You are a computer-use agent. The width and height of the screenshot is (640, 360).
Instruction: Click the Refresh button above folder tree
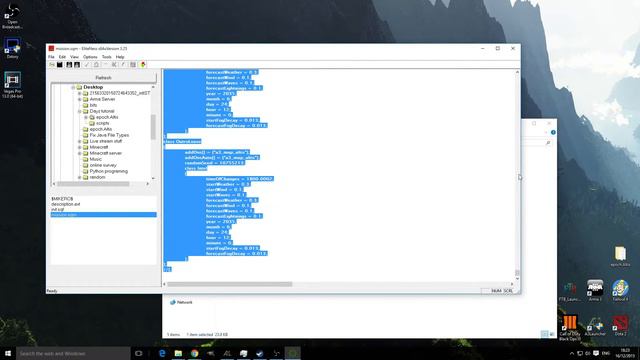[103, 78]
